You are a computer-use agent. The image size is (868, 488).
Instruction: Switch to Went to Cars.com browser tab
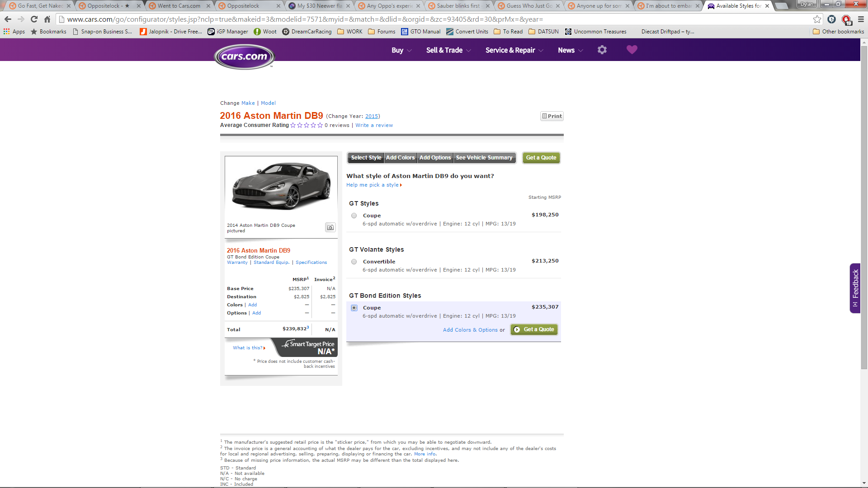coord(179,6)
